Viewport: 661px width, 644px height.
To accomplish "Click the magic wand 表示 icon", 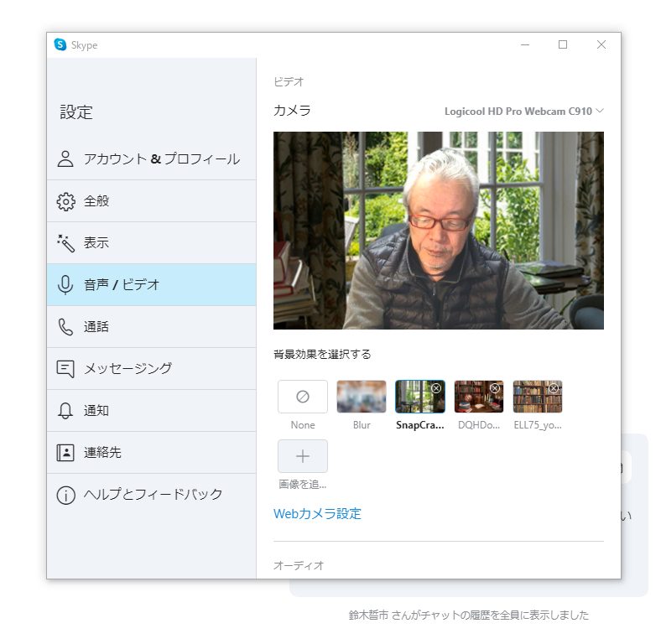I will (65, 243).
